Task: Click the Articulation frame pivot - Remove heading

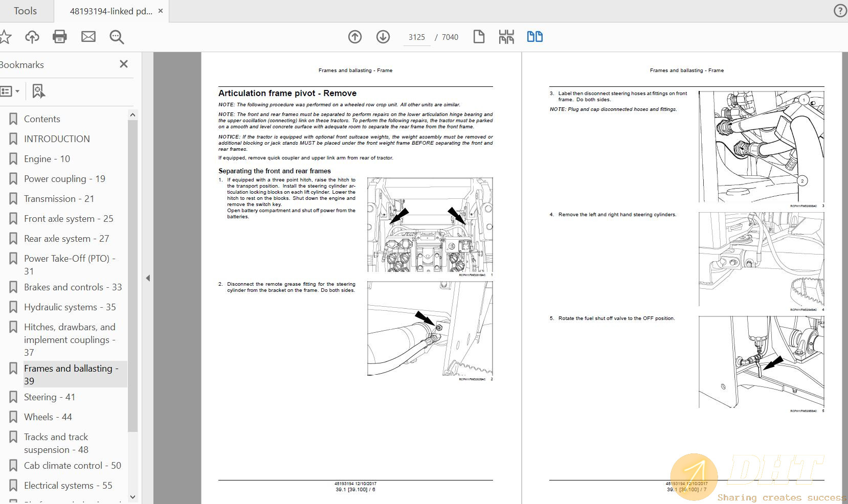Action: (x=287, y=93)
